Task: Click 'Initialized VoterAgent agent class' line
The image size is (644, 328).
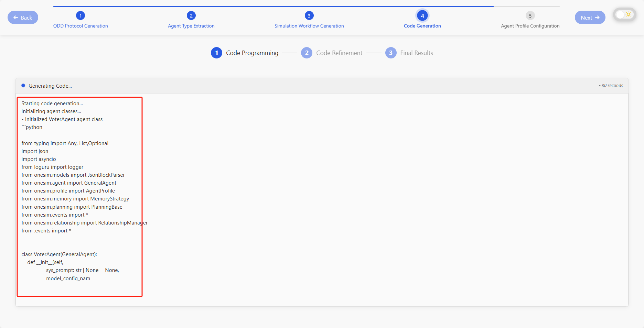Action: (x=62, y=119)
